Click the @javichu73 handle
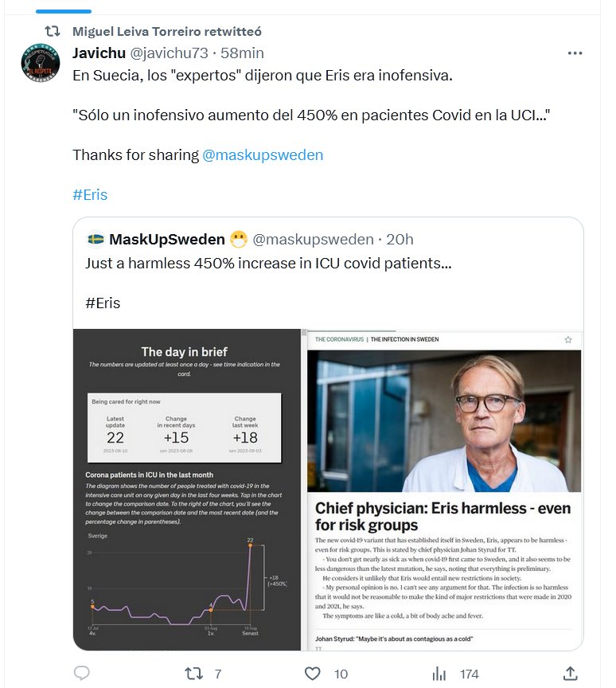The image size is (616, 688). coord(169,53)
